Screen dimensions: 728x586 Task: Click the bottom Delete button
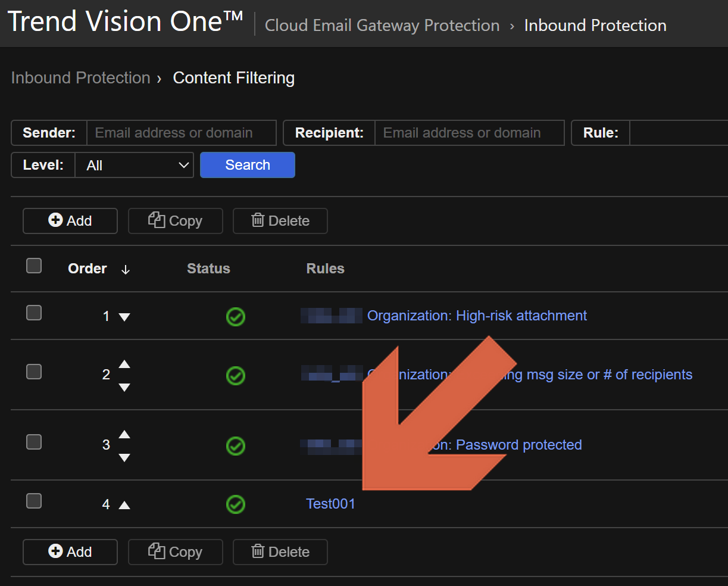click(280, 552)
